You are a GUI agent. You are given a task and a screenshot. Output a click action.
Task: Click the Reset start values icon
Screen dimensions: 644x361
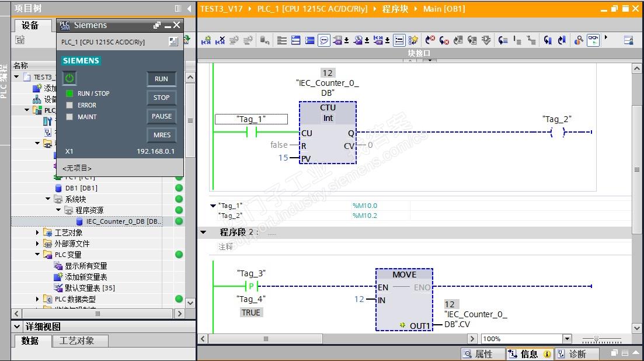(265, 40)
